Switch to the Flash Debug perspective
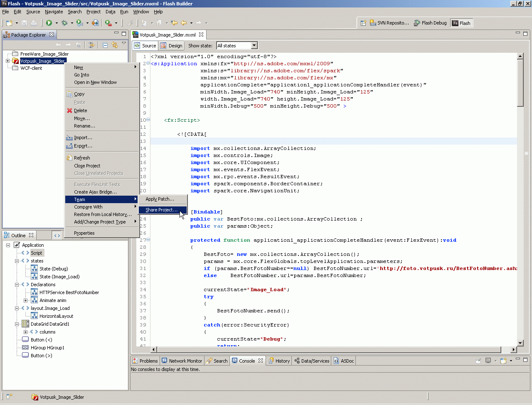This screenshot has width=532, height=405. coord(430,23)
